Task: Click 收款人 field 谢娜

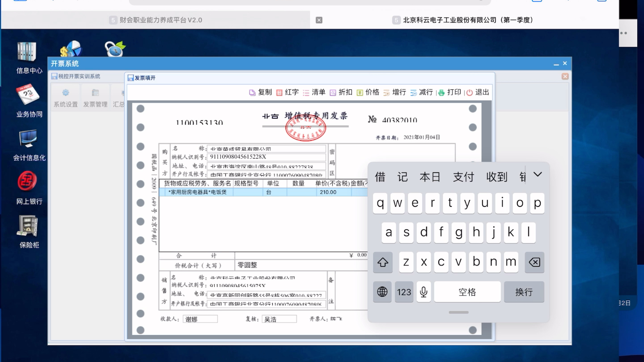Action: point(200,319)
